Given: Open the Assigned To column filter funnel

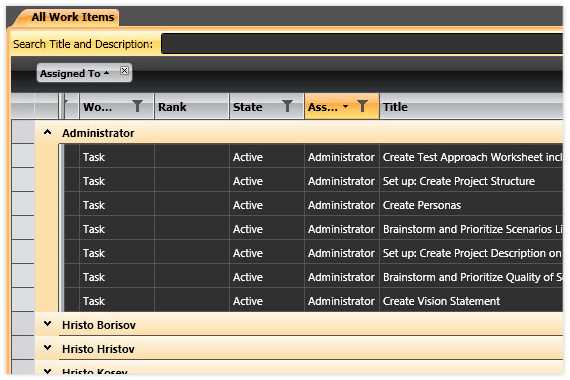Looking at the screenshot, I should (x=362, y=106).
